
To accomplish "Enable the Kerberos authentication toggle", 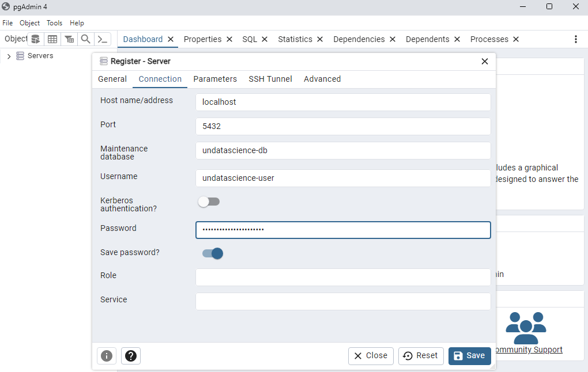I will pyautogui.click(x=209, y=202).
